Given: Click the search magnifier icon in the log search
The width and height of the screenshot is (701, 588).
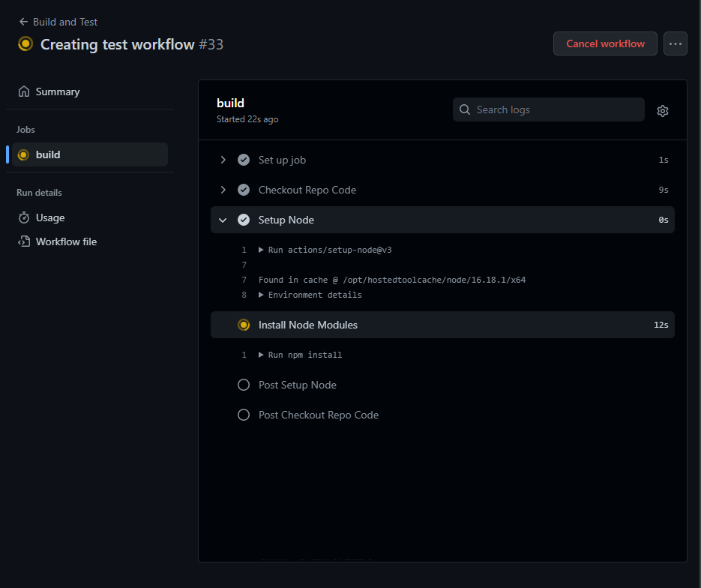Looking at the screenshot, I should click(x=465, y=109).
